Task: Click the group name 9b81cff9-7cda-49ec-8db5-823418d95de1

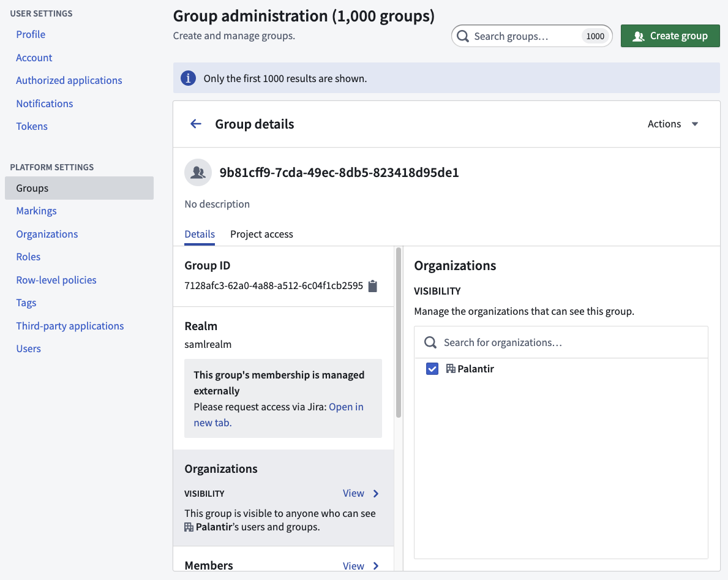Action: tap(339, 173)
